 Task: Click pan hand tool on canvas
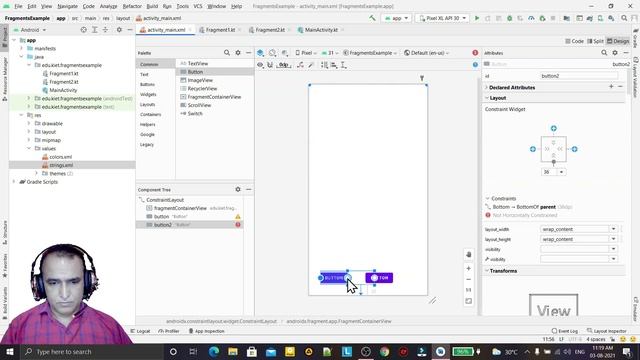[x=469, y=254]
